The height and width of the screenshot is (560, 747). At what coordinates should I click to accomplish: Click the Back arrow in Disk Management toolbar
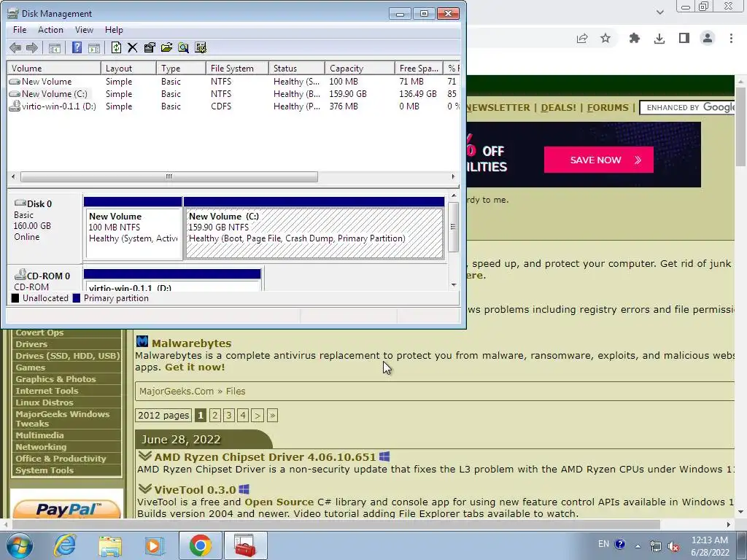(x=15, y=47)
